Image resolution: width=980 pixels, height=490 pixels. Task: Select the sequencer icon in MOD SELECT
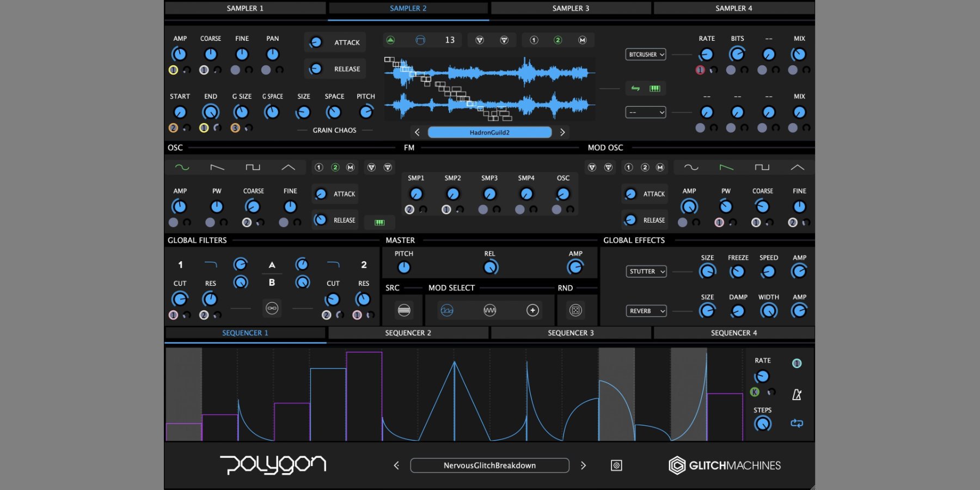447,310
